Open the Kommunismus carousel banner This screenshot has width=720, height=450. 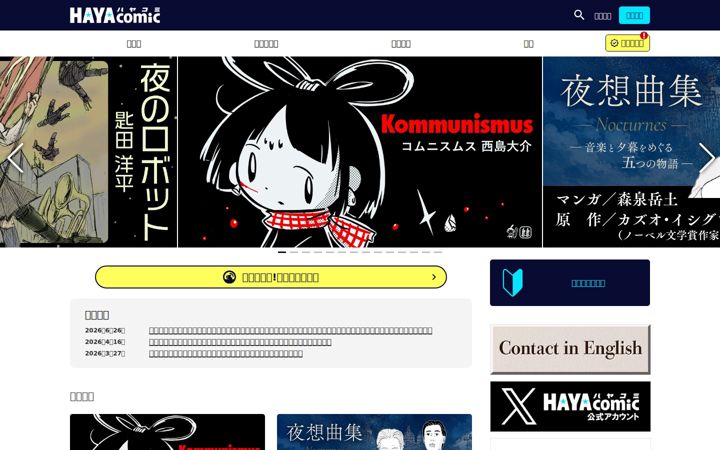coord(360,152)
